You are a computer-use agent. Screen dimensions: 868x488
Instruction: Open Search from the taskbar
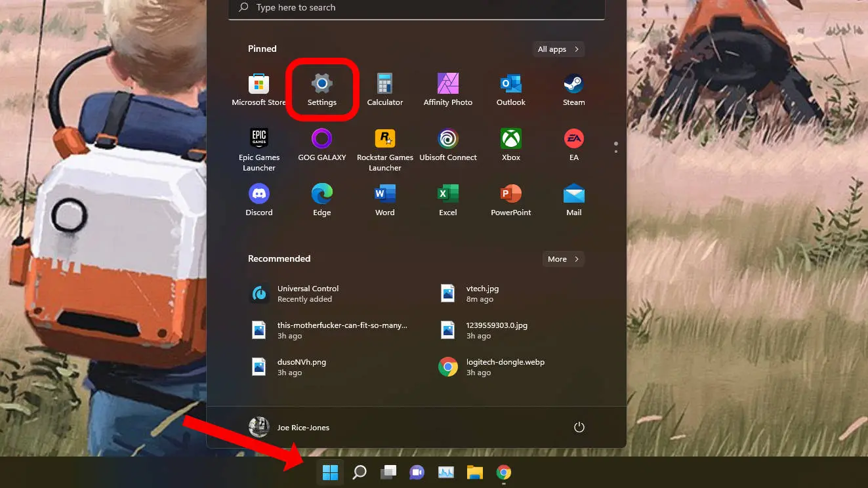pos(359,472)
